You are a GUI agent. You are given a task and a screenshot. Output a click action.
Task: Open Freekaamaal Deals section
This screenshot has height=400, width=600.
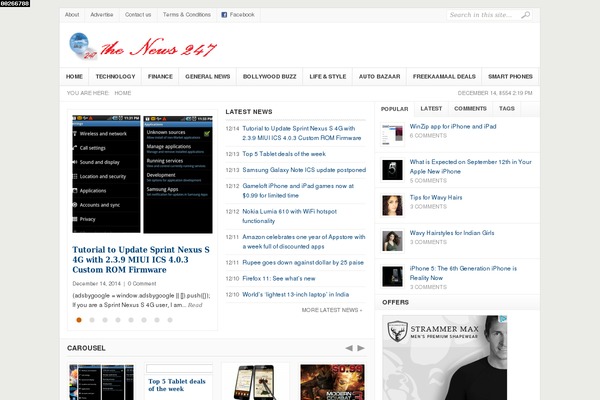click(x=444, y=77)
